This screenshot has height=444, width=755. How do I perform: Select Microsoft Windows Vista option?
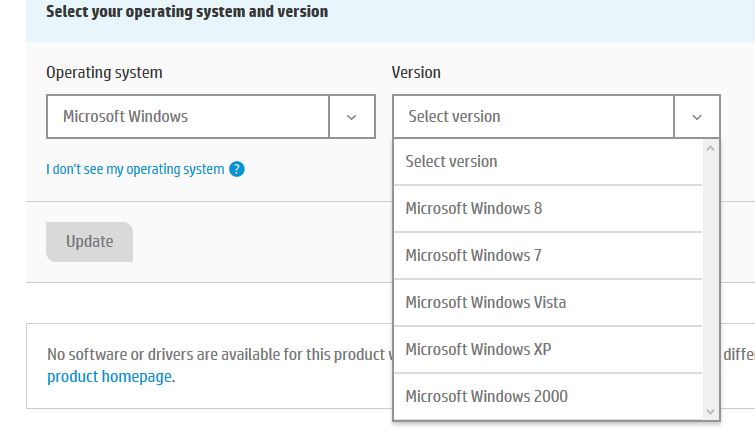[x=548, y=302]
